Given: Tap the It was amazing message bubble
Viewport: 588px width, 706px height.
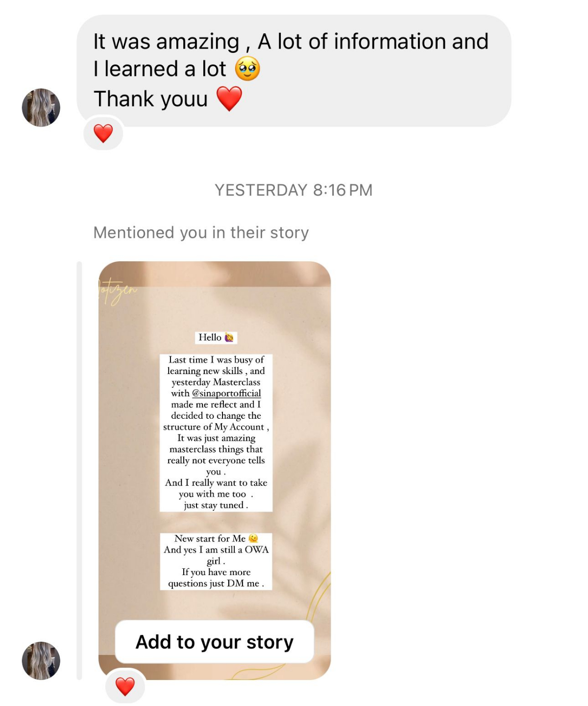Looking at the screenshot, I should pos(294,71).
